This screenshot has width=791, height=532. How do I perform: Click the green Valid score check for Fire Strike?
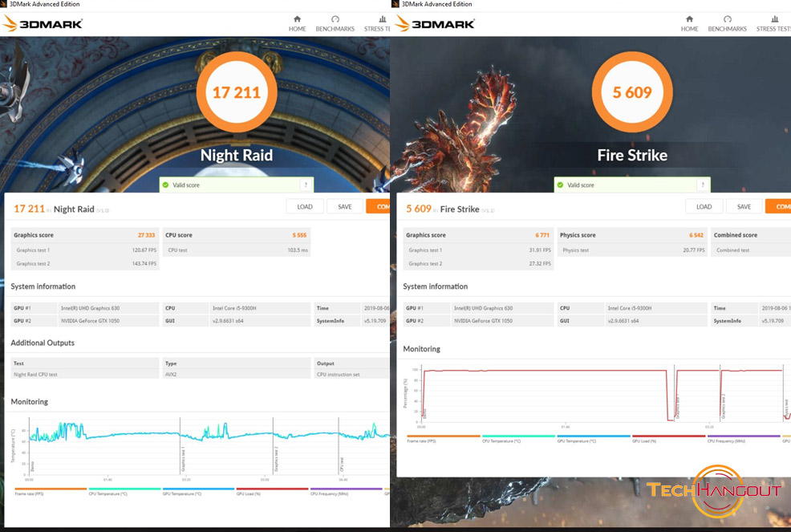(x=560, y=185)
